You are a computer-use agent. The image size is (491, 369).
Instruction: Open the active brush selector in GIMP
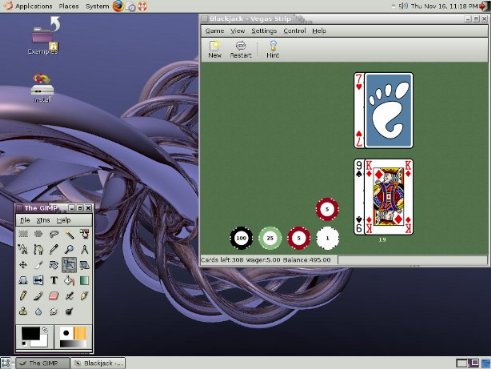pos(66,333)
